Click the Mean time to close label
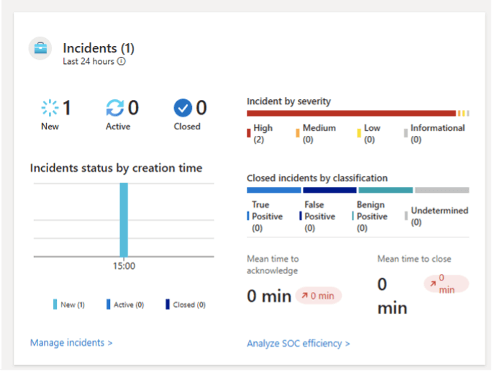492x372 pixels. click(x=414, y=259)
